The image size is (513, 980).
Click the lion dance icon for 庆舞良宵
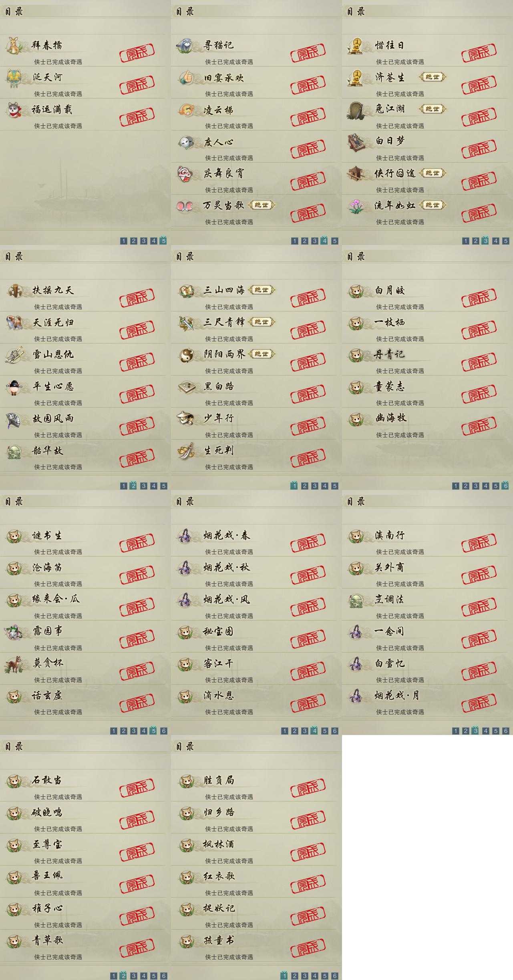coord(185,173)
